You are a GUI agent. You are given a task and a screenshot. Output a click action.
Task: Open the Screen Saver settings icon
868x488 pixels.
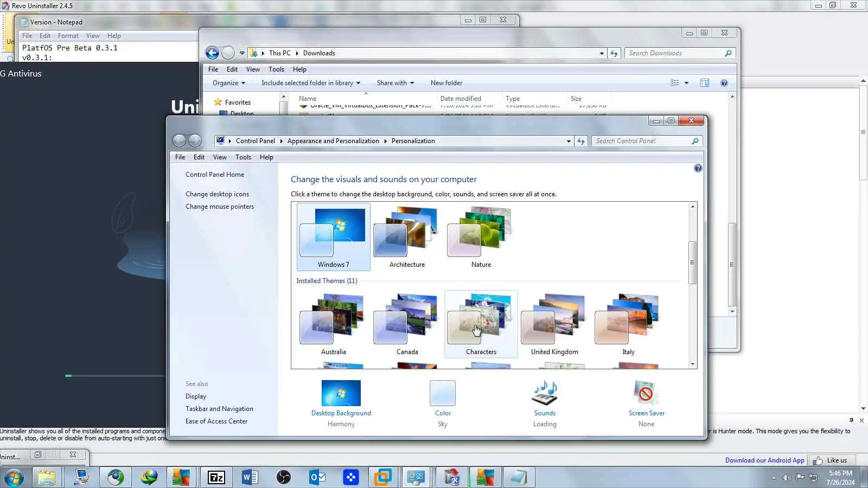click(646, 393)
